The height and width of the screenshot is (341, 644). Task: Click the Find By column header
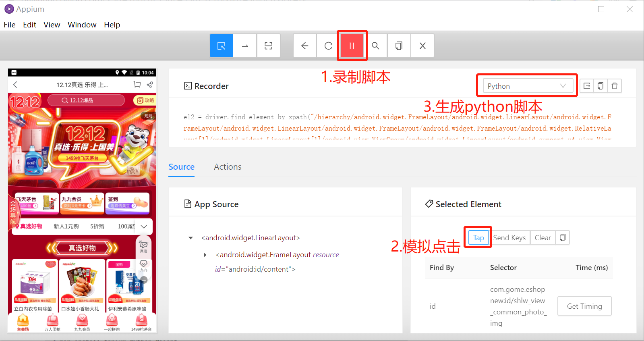point(442,268)
